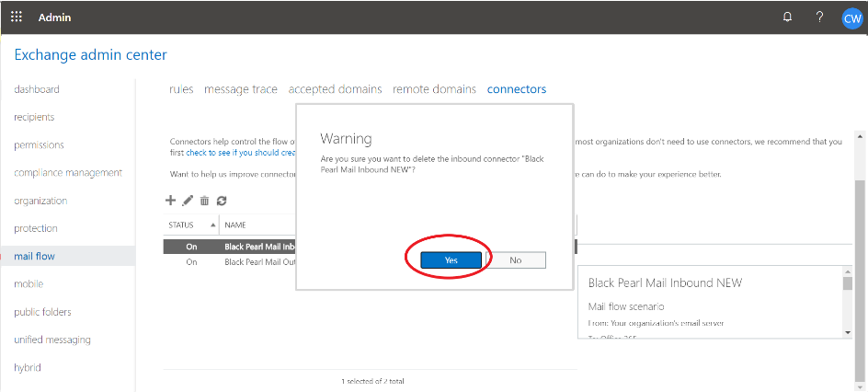Open the help question mark
The width and height of the screenshot is (868, 392).
(x=820, y=17)
